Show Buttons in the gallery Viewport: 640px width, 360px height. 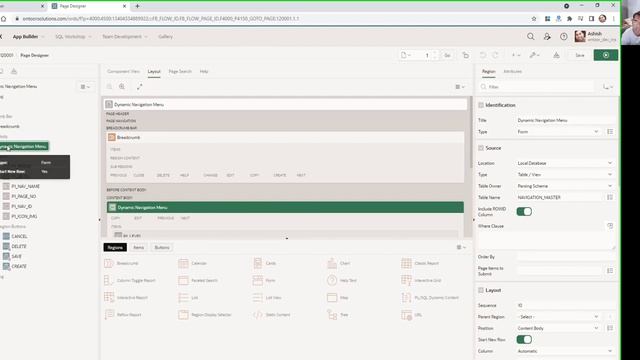tap(162, 247)
